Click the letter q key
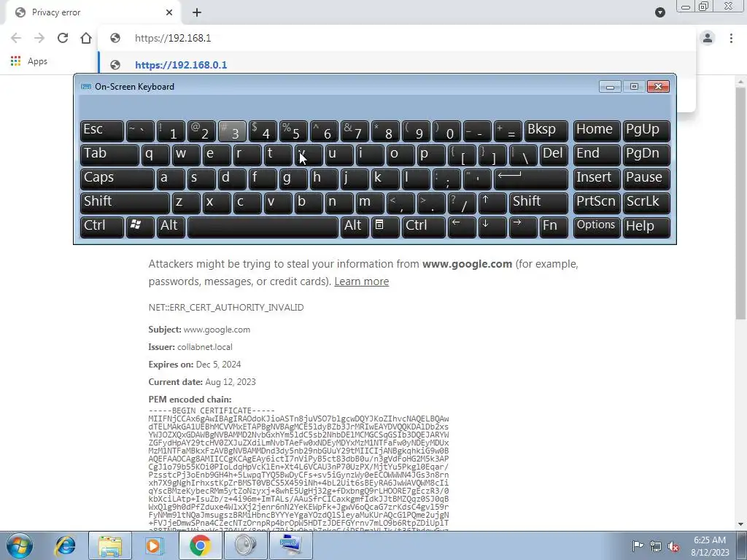 click(x=155, y=155)
